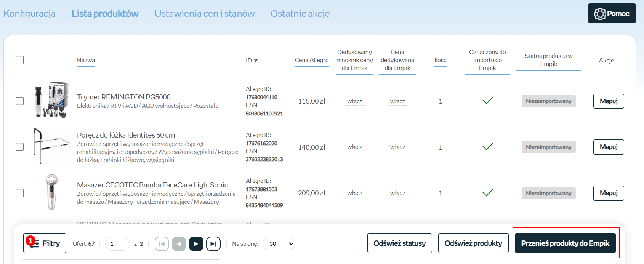Go to next page of offers
644x264 pixels.
pos(196,244)
